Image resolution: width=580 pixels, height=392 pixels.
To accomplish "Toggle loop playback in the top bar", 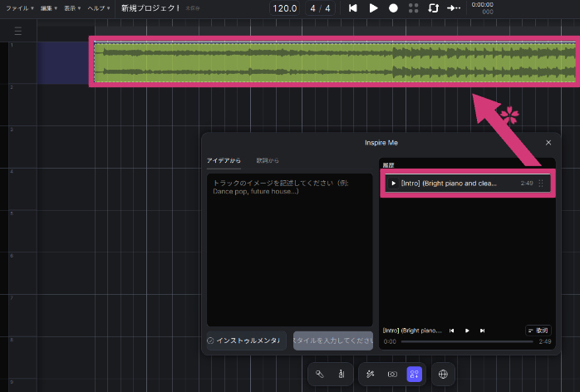I will [x=433, y=8].
